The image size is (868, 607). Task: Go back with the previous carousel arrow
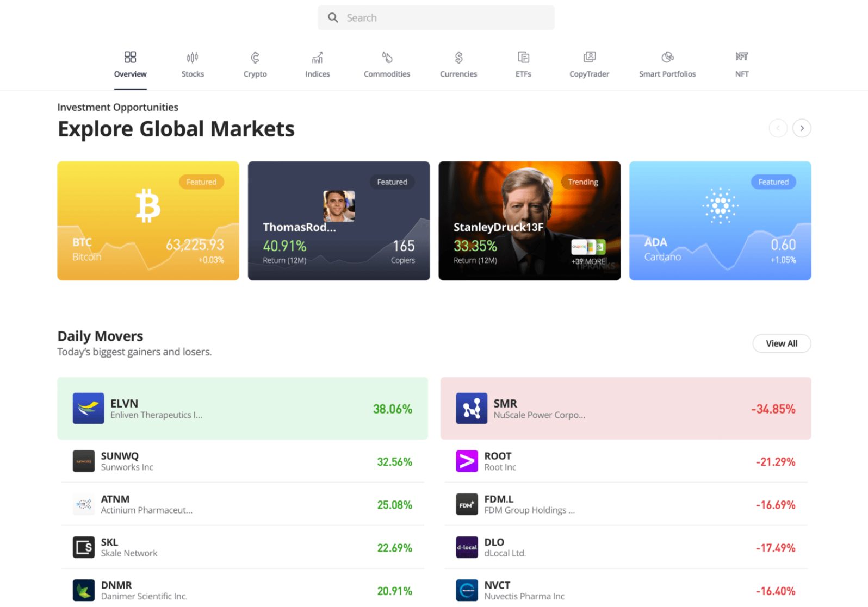(778, 128)
